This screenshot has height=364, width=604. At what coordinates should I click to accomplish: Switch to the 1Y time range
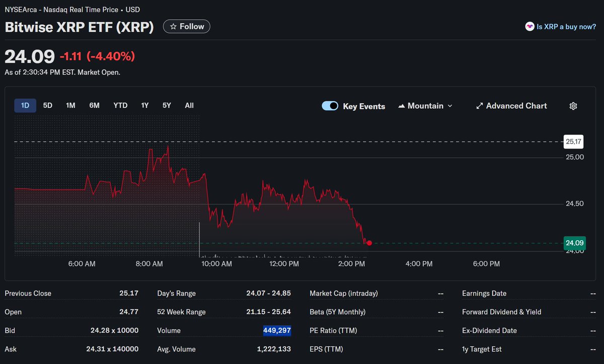click(x=145, y=105)
